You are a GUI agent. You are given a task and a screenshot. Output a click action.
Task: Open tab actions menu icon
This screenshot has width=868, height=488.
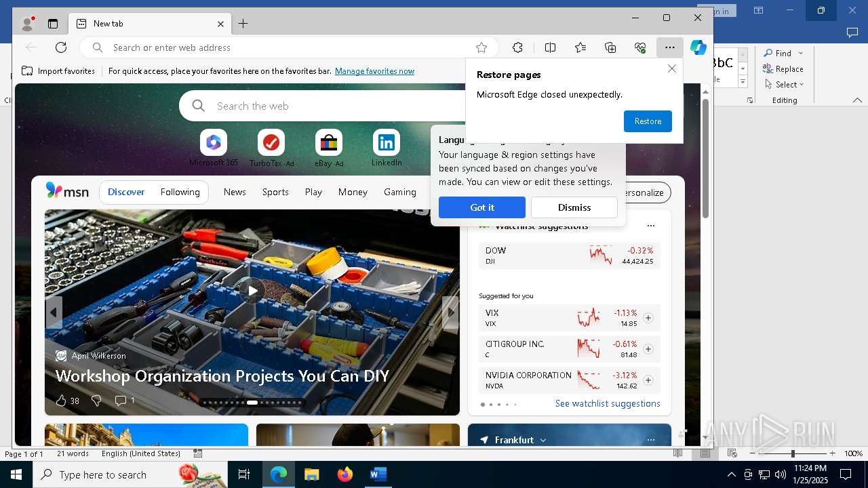pyautogui.click(x=53, y=24)
